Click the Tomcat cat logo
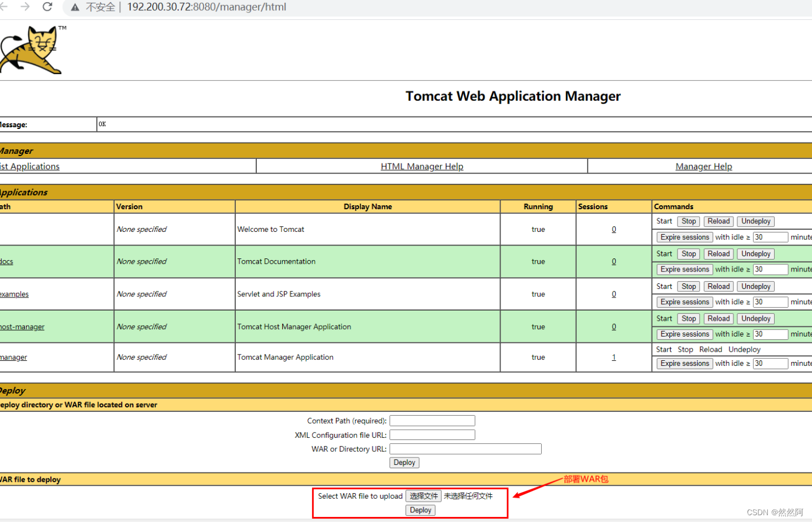The width and height of the screenshot is (812, 522). click(32, 50)
